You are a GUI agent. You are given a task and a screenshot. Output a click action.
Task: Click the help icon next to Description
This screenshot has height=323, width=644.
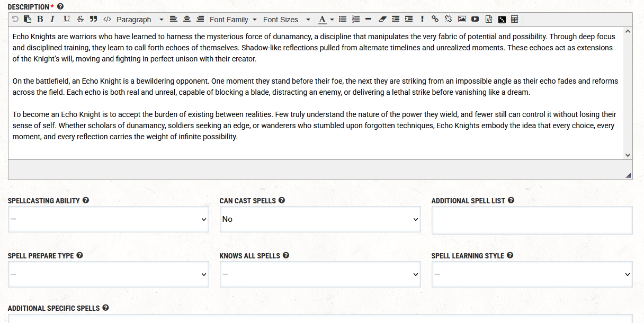[x=60, y=6]
